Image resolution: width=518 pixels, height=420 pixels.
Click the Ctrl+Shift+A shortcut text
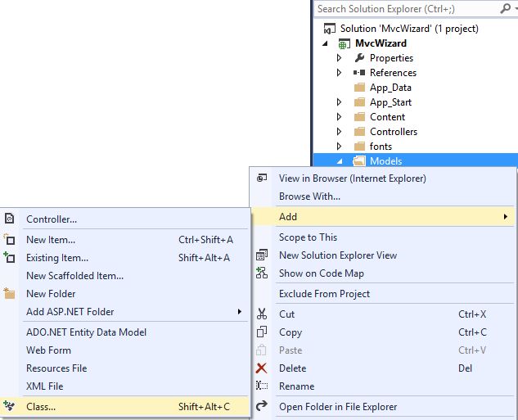pos(206,240)
